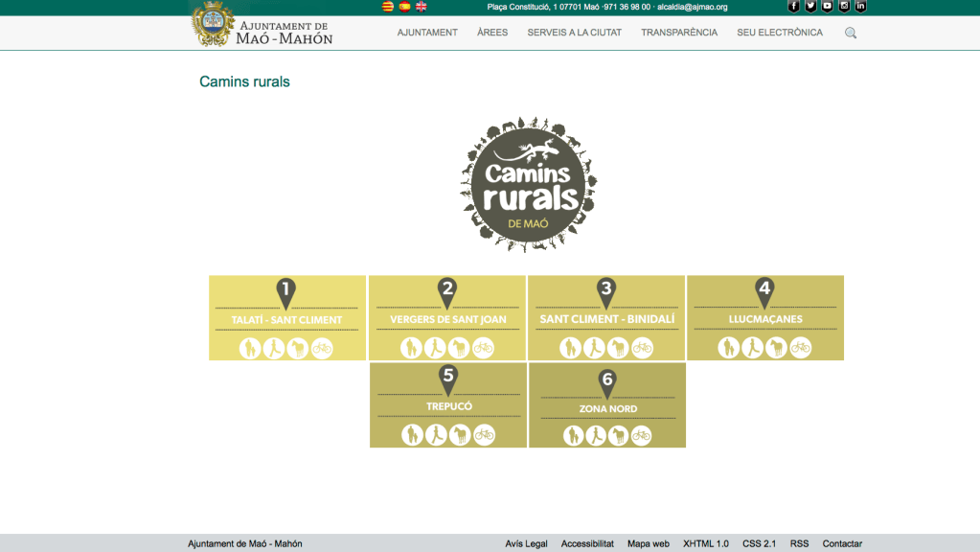Switch language with the Catalan flag
This screenshot has width=980, height=552.
click(388, 7)
